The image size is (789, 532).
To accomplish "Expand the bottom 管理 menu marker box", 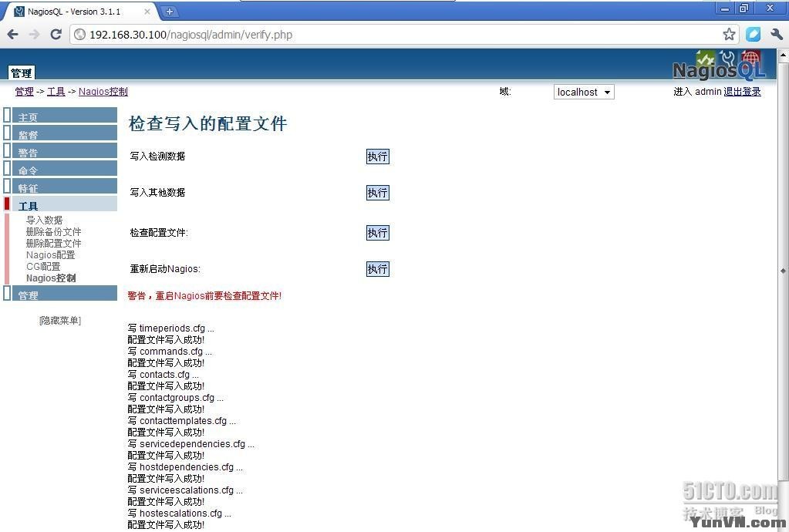I will 7,293.
